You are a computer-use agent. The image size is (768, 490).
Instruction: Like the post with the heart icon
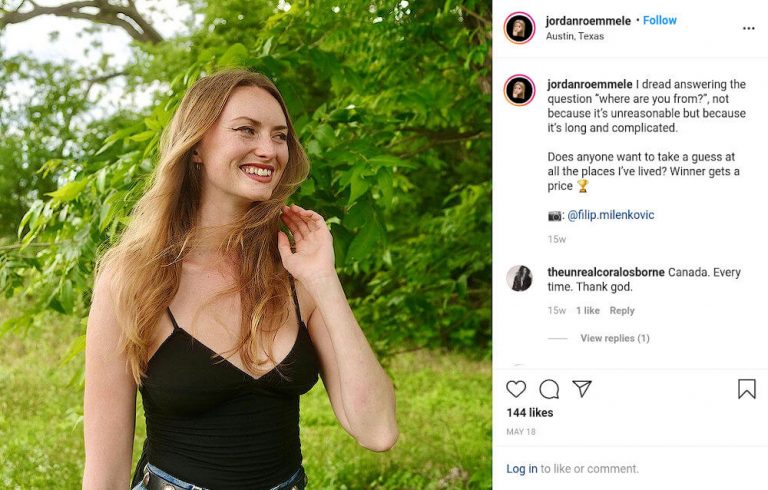click(516, 389)
